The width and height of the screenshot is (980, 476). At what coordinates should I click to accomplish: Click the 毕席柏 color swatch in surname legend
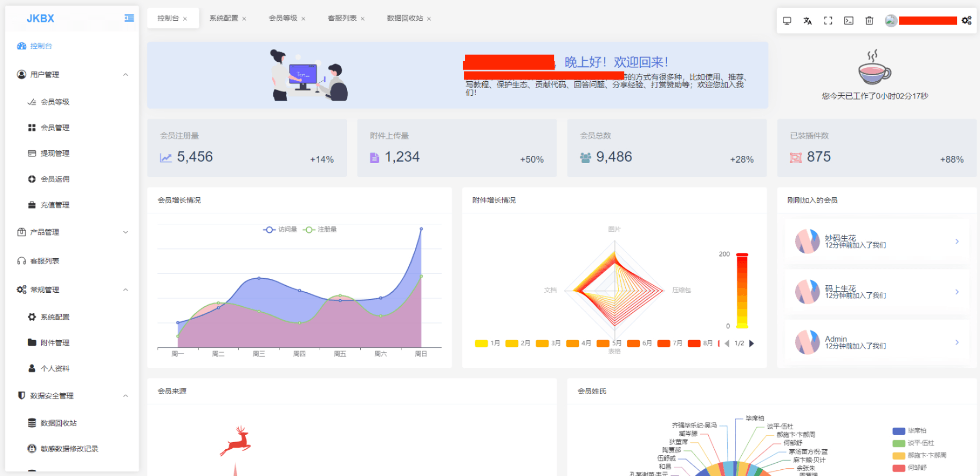[899, 431]
